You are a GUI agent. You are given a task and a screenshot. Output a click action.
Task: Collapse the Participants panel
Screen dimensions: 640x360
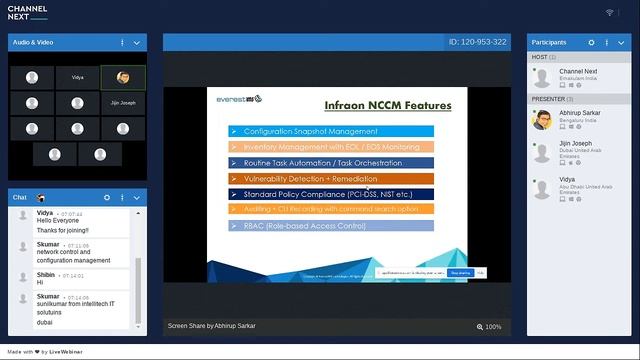621,43
